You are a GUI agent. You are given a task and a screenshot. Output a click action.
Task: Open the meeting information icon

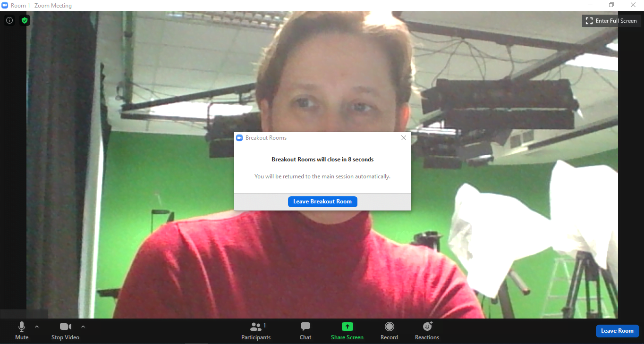[x=9, y=20]
